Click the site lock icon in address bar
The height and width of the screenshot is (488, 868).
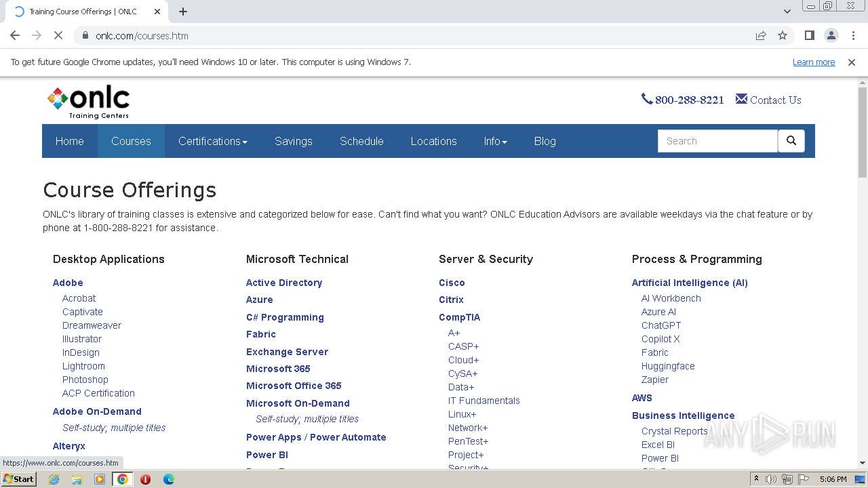pyautogui.click(x=85, y=35)
